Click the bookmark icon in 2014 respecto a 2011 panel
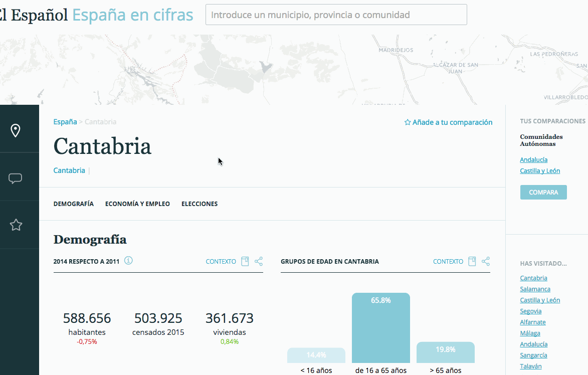 (x=245, y=261)
